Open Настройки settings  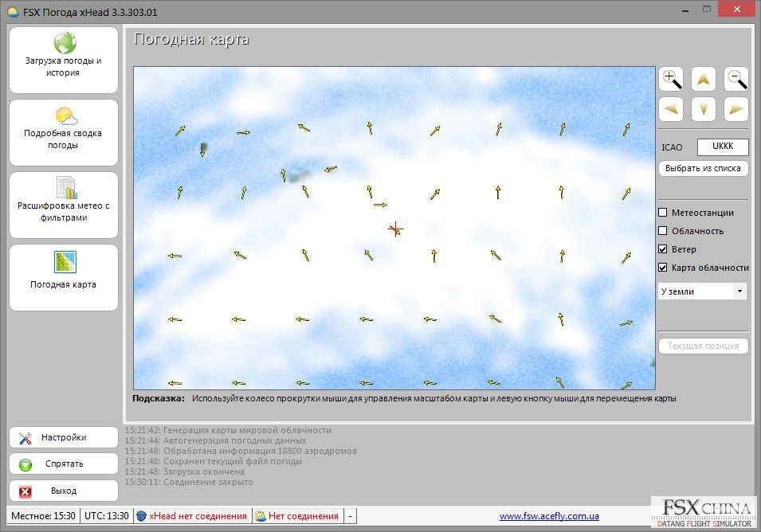point(64,437)
